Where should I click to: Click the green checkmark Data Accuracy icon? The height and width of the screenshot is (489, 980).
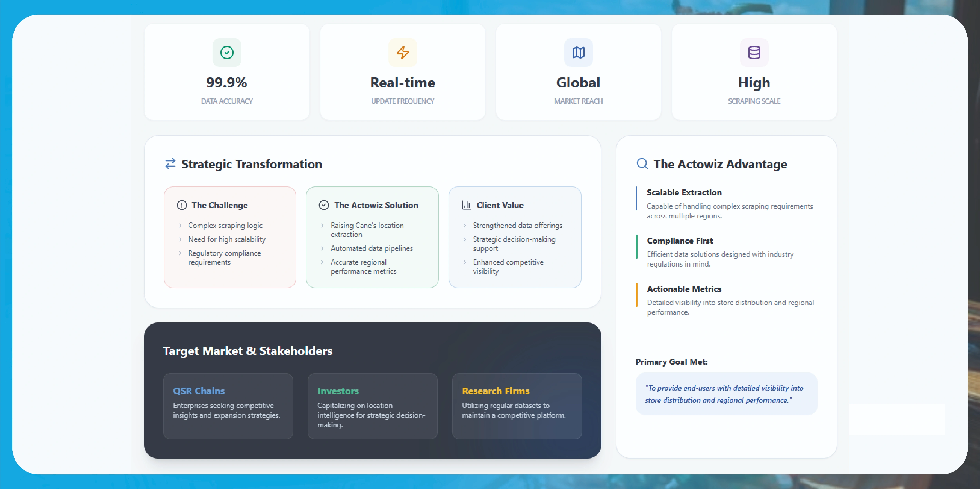pyautogui.click(x=227, y=53)
